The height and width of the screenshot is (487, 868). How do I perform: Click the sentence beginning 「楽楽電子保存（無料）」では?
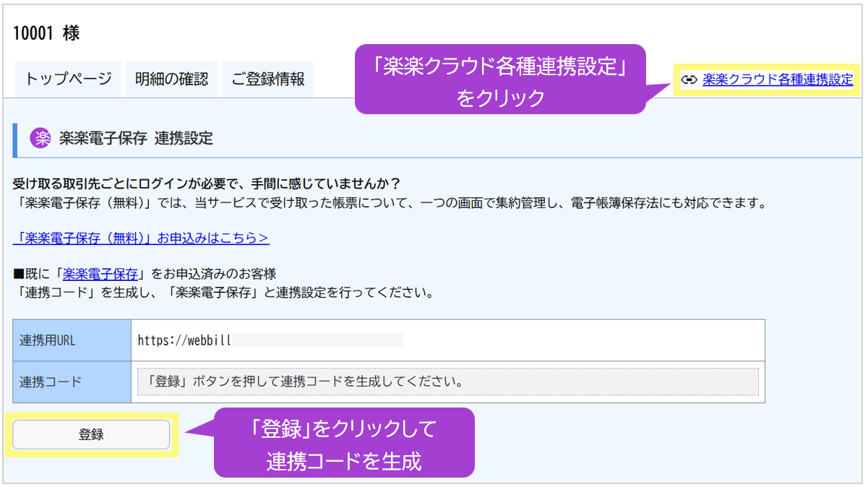click(390, 203)
